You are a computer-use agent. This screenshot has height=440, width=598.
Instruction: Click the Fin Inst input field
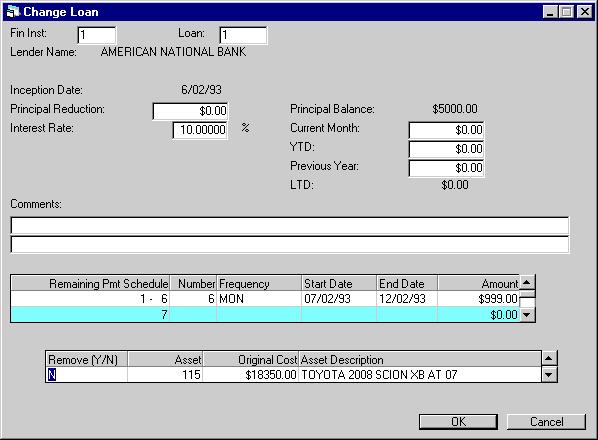tap(97, 35)
